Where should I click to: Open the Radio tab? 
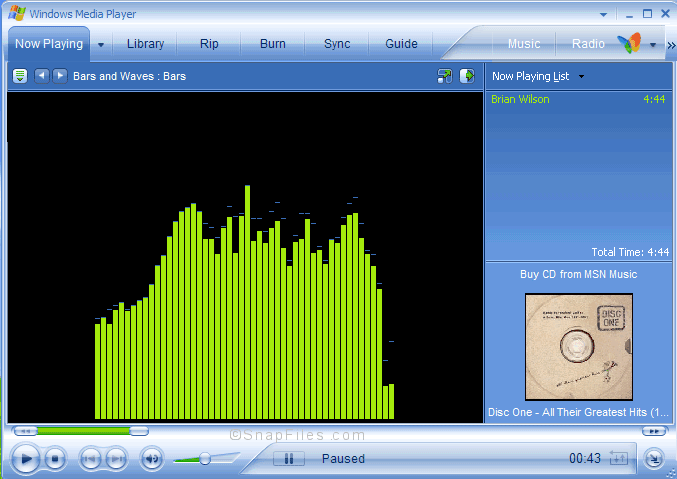(588, 44)
